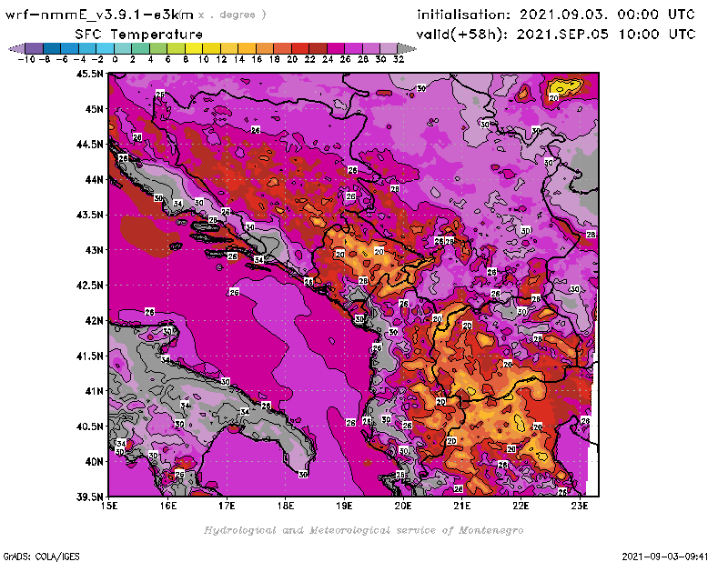The image size is (728, 562).
Task: Click the 45N latitude label
Action: click(x=94, y=109)
